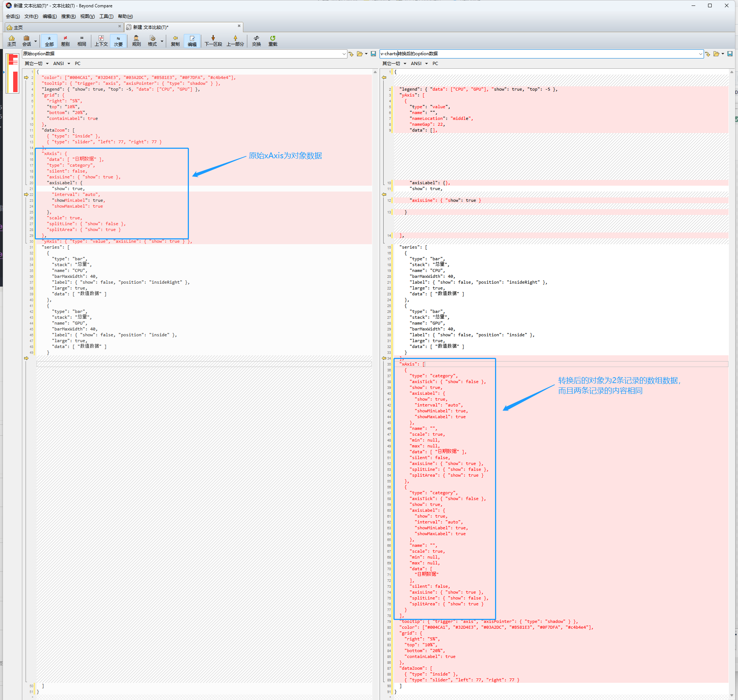Click the 复制 copy-to-left arrow icon

pyautogui.click(x=175, y=41)
